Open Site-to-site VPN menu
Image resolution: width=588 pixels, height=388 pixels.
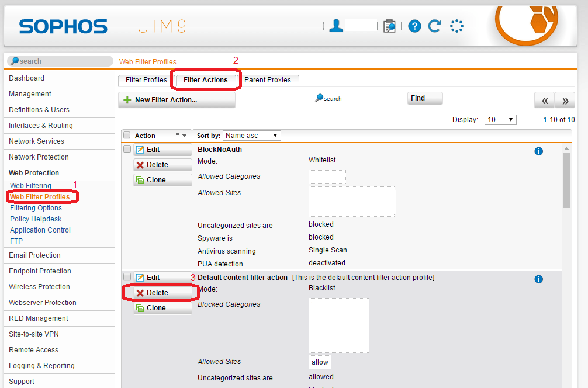point(59,334)
